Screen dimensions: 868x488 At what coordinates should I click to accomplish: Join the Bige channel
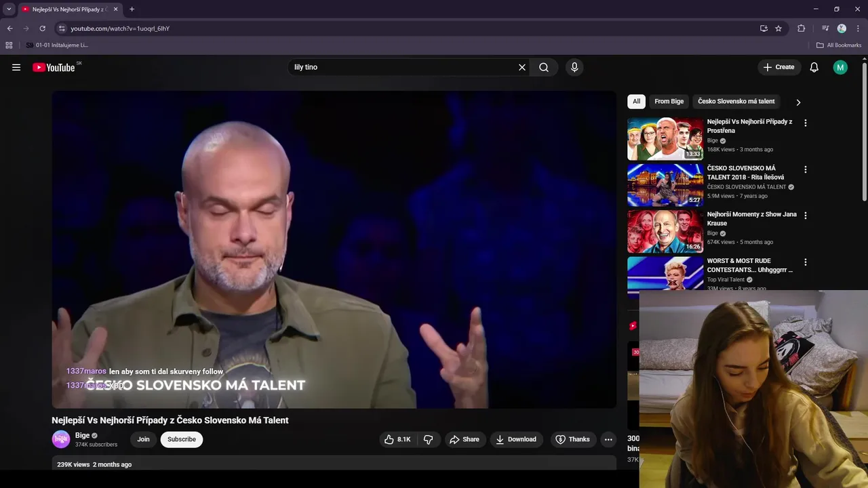click(x=143, y=439)
